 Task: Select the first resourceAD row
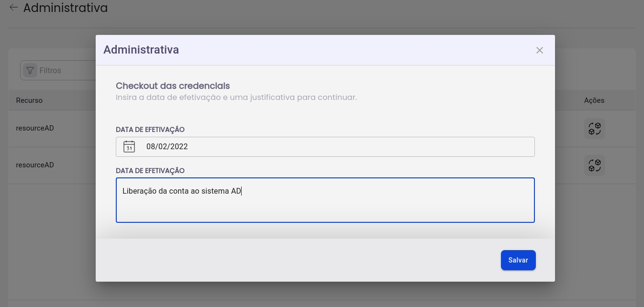[35, 128]
